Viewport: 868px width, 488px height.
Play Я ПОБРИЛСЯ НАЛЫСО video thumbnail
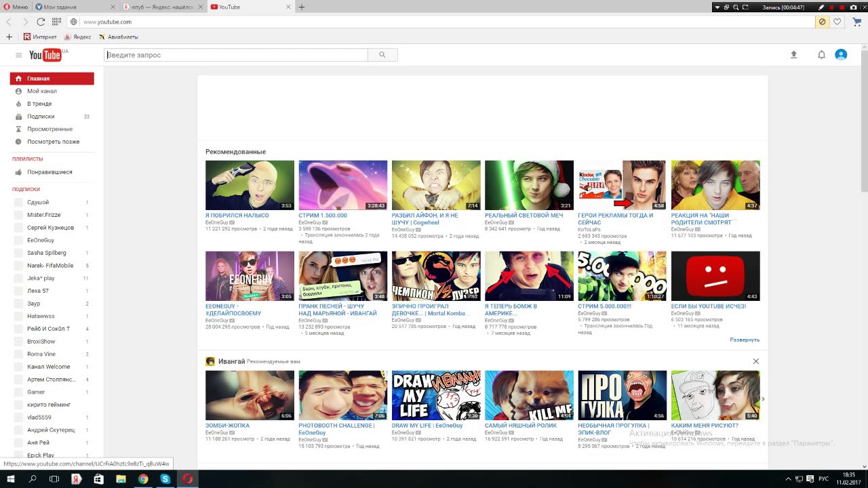click(x=250, y=185)
